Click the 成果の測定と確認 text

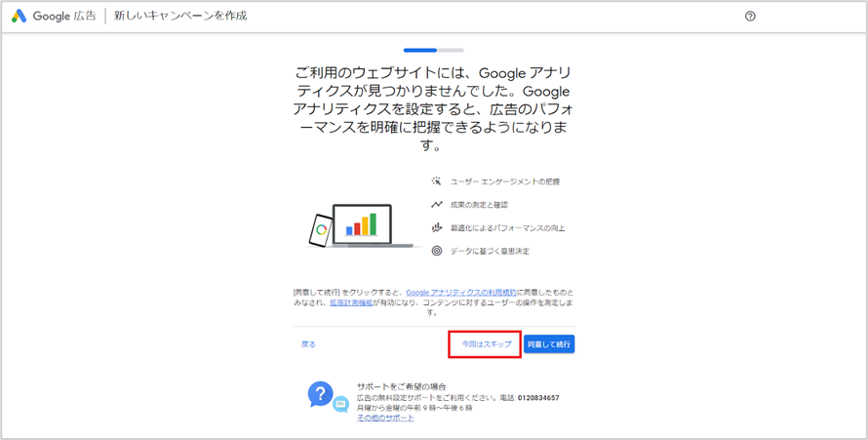[x=480, y=205]
